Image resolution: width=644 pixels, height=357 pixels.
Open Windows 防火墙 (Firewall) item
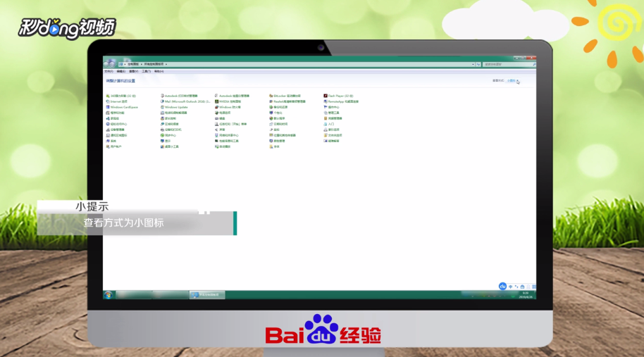tap(228, 107)
